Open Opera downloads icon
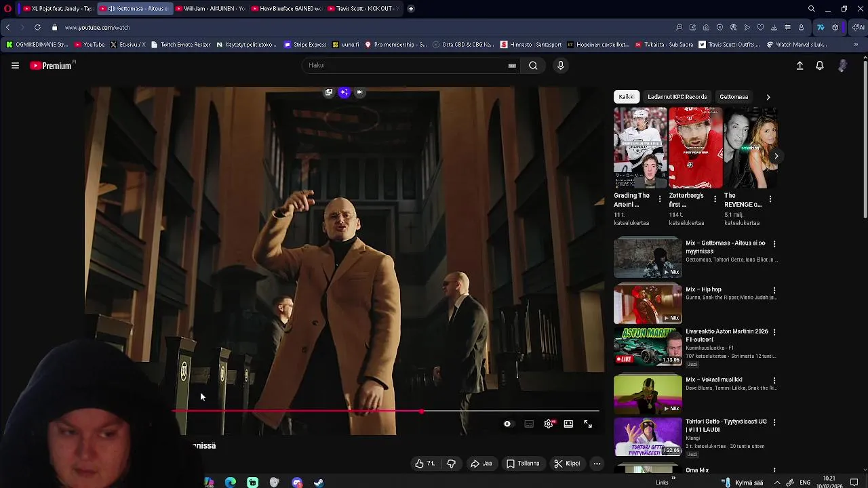 pyautogui.click(x=774, y=28)
